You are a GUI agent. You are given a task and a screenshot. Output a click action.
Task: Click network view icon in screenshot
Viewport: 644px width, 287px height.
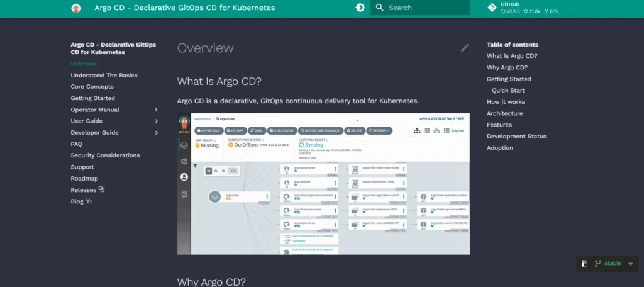click(x=436, y=131)
